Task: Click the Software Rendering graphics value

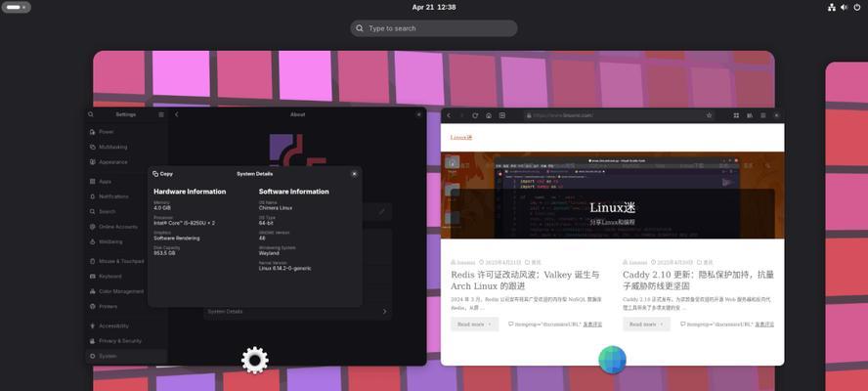Action: [x=177, y=239]
